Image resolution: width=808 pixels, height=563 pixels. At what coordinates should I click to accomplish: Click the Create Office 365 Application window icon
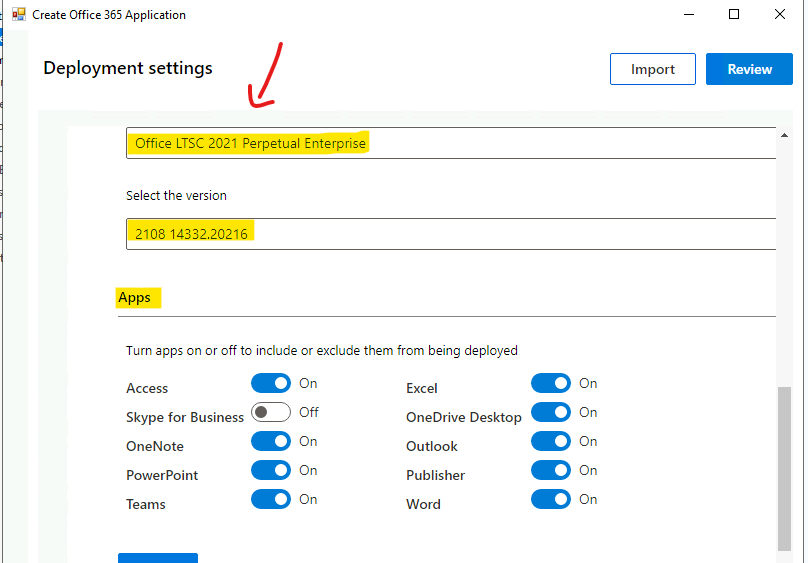[19, 14]
